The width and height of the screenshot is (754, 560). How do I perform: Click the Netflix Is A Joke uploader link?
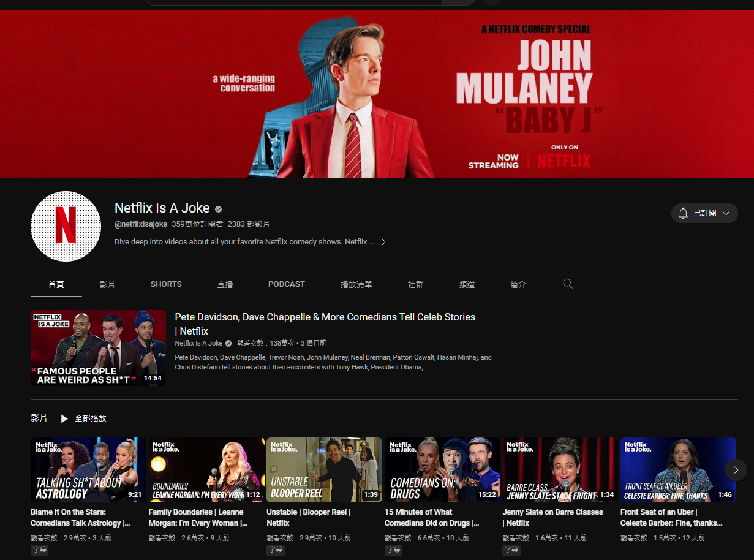tap(198, 343)
